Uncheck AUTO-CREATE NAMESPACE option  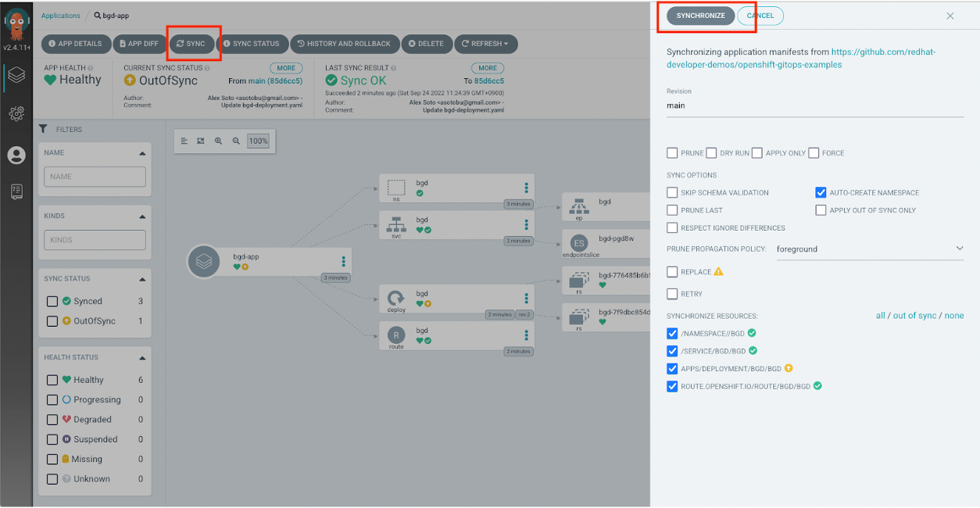(x=821, y=192)
